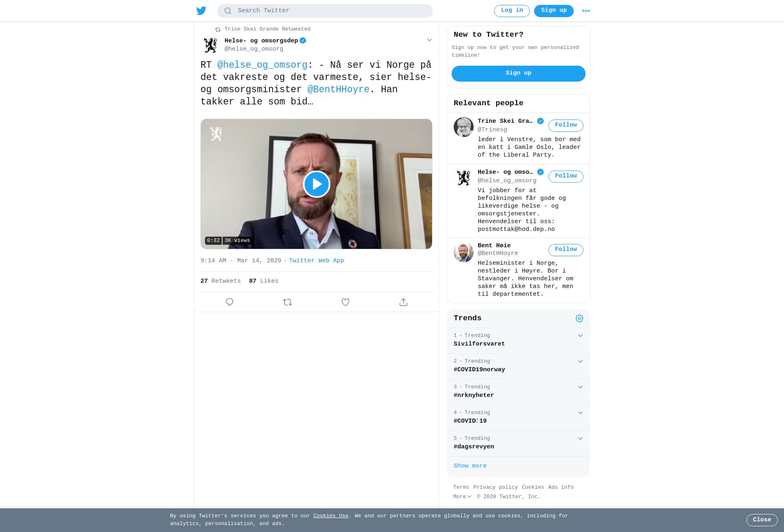Open the three-dot more menu in header
The height and width of the screenshot is (532, 784).
tap(586, 11)
